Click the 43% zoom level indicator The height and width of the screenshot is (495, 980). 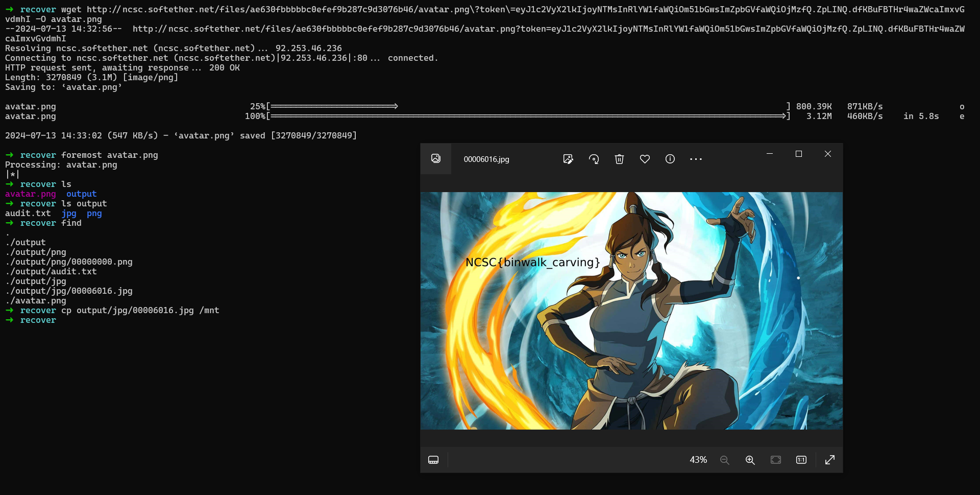698,460
